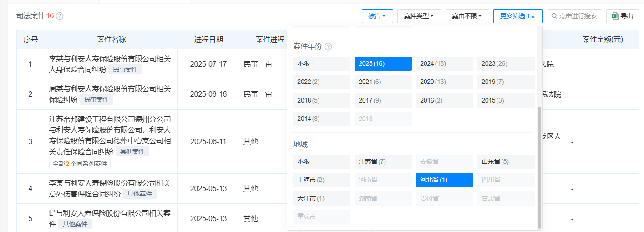Click the 序号 column header
Screen dimensions: 644x232
coord(30,40)
